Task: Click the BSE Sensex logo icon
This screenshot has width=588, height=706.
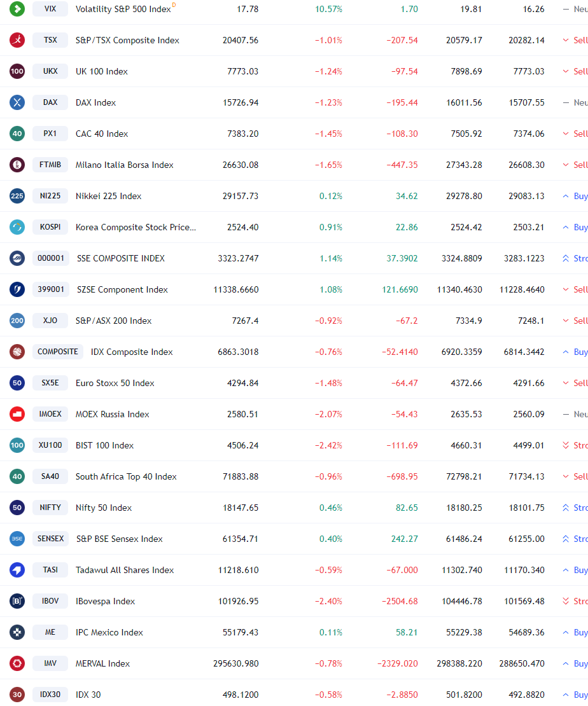Action: (x=17, y=539)
